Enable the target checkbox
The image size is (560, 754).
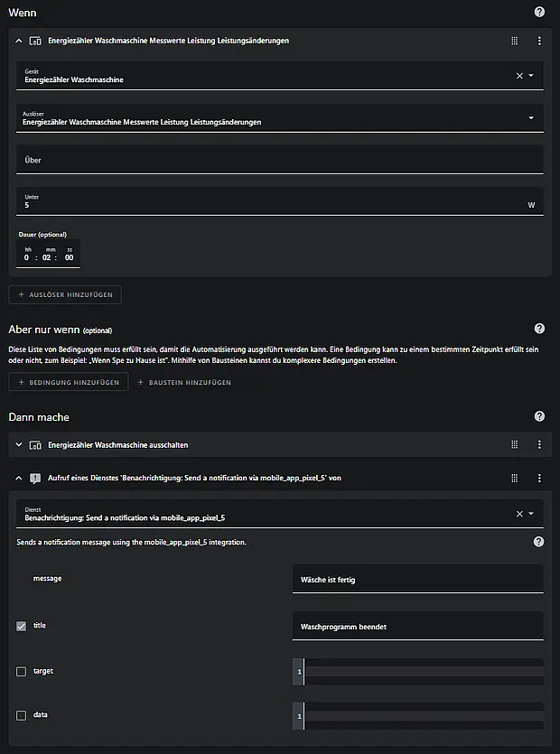tap(21, 672)
